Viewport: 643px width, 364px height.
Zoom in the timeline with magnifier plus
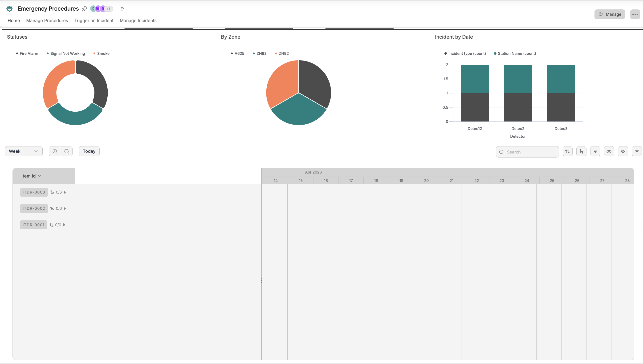(55, 151)
